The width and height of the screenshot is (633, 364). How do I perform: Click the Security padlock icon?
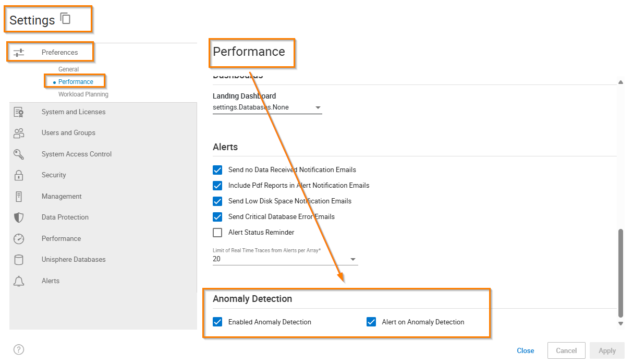pyautogui.click(x=19, y=175)
